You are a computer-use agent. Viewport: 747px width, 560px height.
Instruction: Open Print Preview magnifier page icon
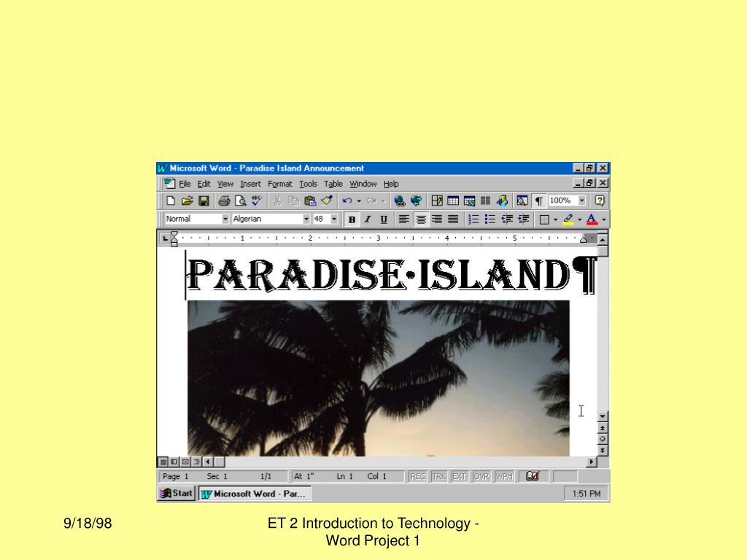point(241,201)
